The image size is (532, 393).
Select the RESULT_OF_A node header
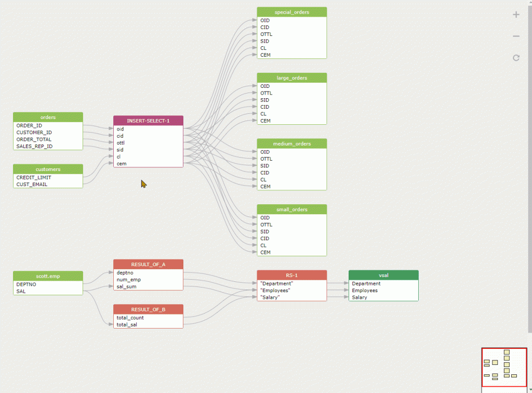148,265
